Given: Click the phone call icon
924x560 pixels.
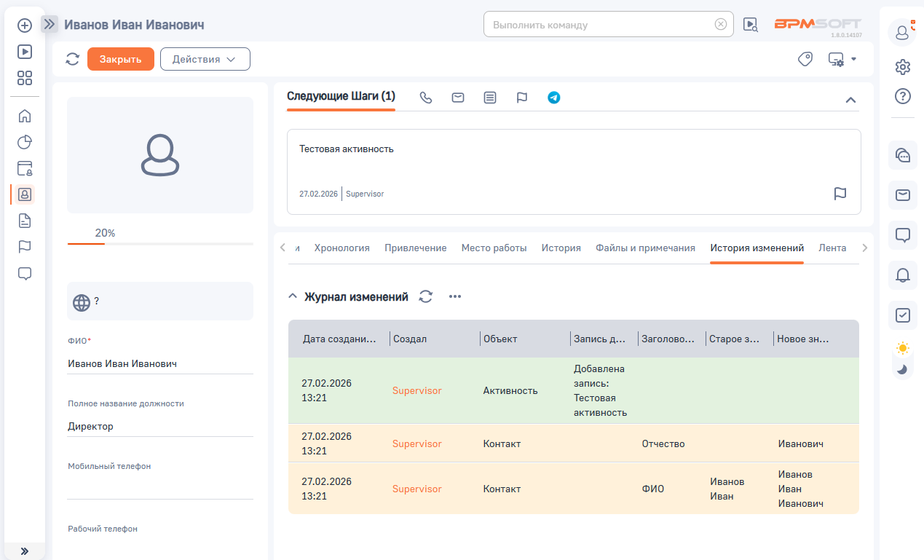Looking at the screenshot, I should pos(426,98).
